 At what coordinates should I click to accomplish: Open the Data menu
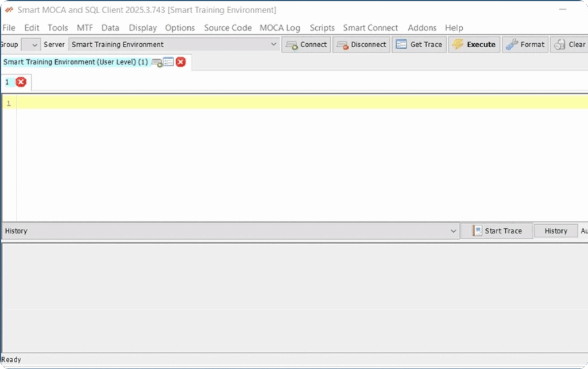point(110,28)
